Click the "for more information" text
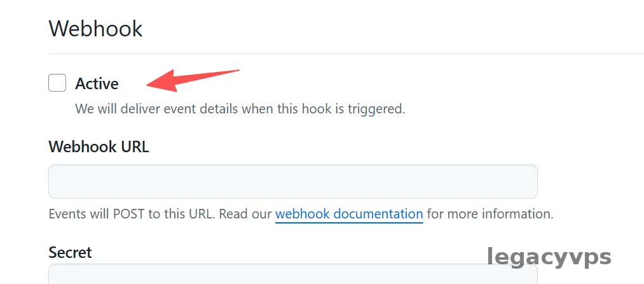Screen dimensions: 644x284 click(x=490, y=213)
